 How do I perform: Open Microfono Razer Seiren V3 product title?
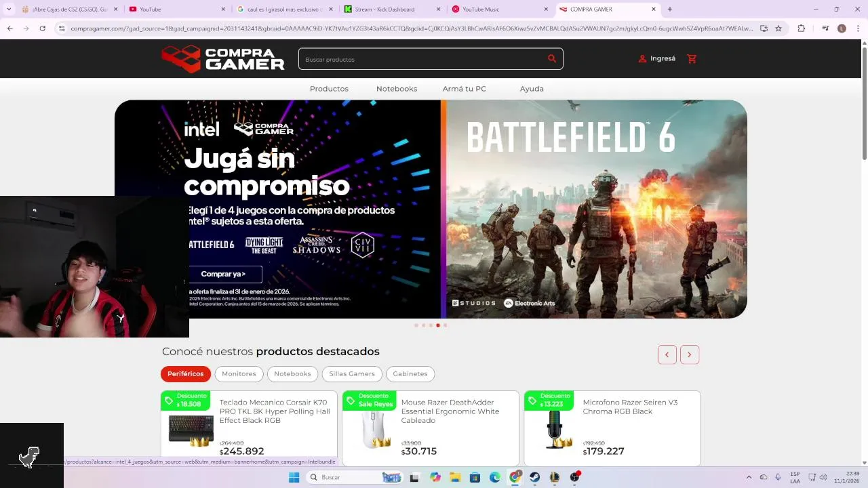click(x=630, y=407)
